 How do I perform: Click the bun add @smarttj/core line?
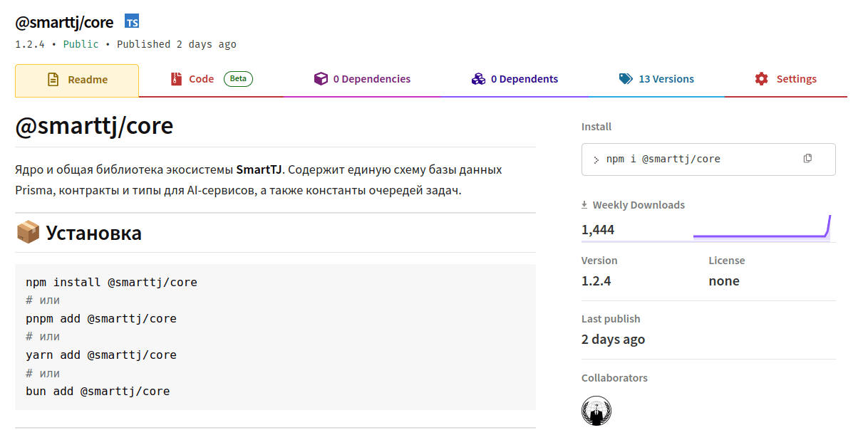pyautogui.click(x=98, y=391)
